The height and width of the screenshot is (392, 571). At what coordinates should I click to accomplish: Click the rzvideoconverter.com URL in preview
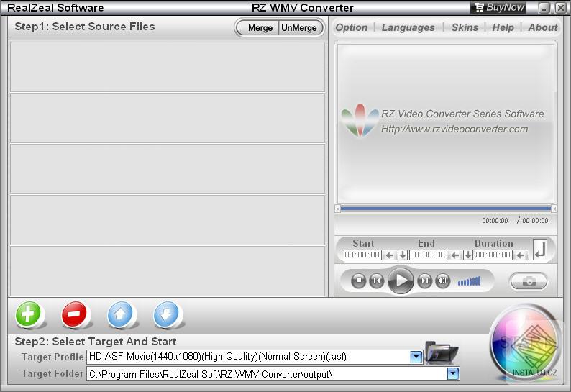(x=454, y=129)
